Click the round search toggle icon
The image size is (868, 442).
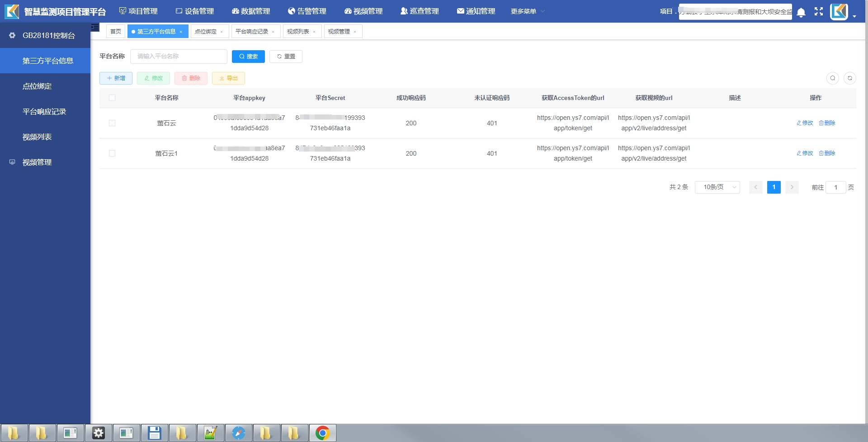point(832,78)
